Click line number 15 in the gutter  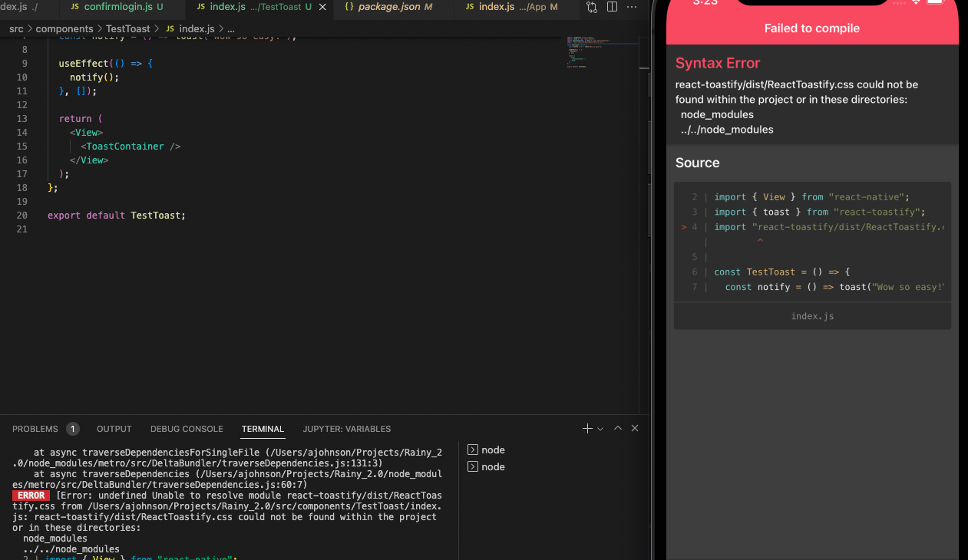[24, 146]
